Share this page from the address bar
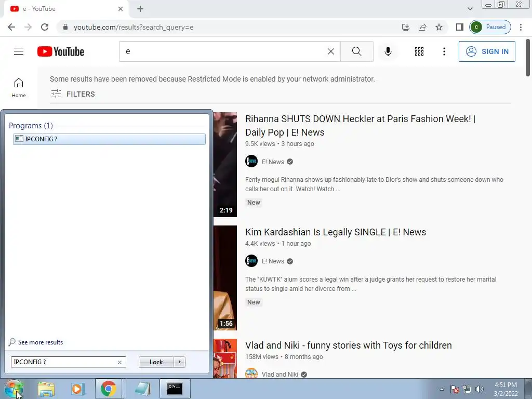Viewport: 532px width, 399px height. click(x=422, y=27)
